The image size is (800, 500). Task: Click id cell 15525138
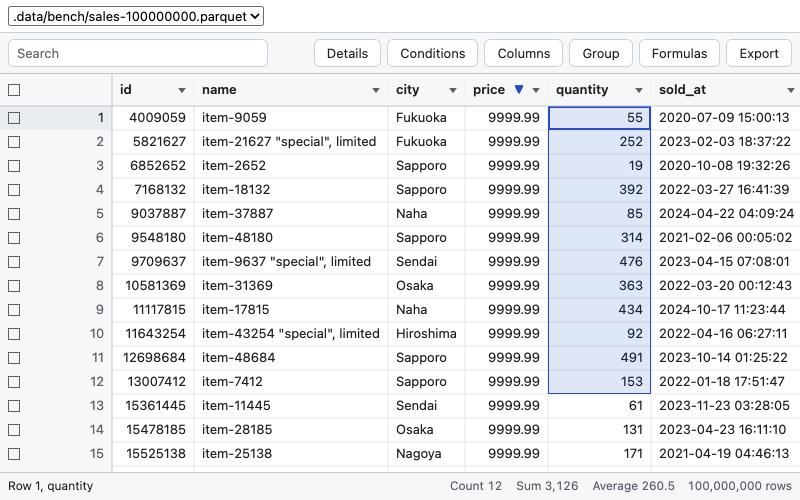[153, 454]
